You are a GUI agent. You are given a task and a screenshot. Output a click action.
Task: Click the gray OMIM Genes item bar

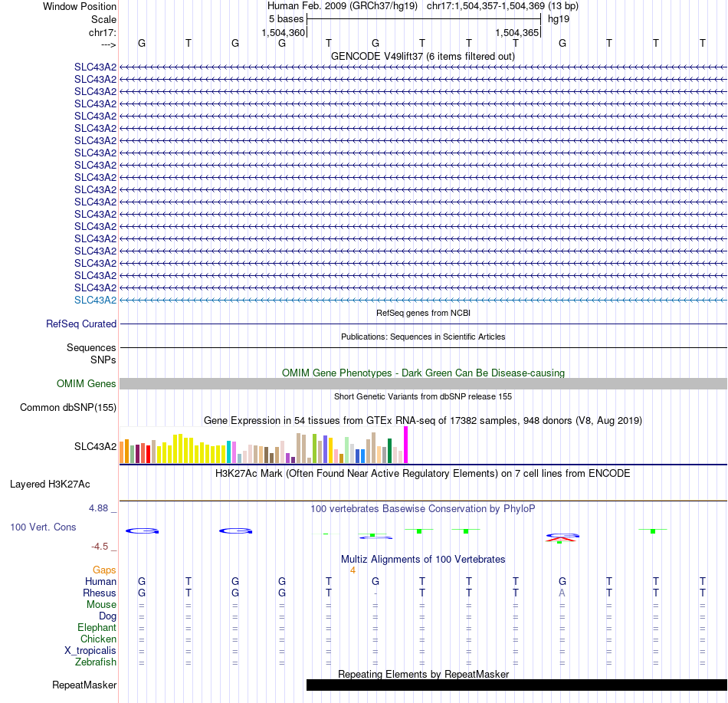423,383
